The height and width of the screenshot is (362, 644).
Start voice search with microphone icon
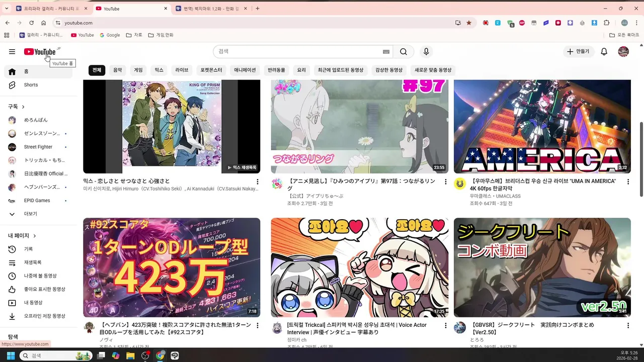point(426,52)
